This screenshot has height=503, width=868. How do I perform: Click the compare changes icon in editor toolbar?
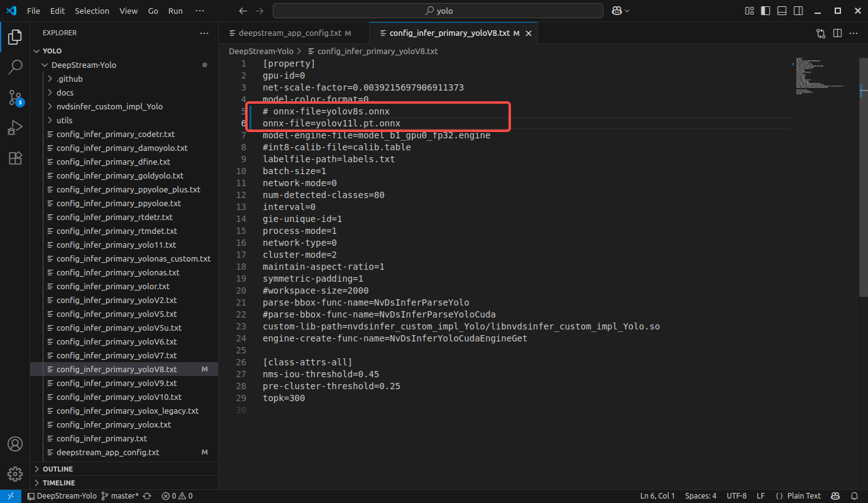[x=821, y=33]
